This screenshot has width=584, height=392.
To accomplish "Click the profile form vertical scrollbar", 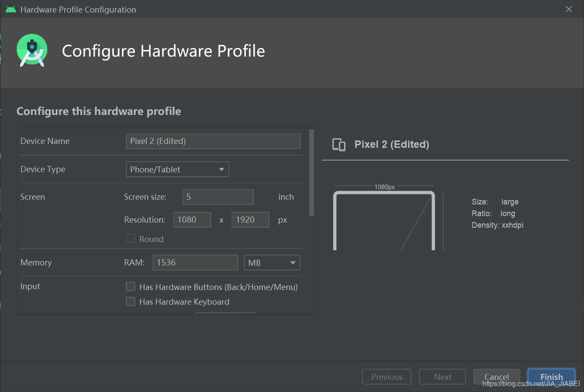I will pos(312,172).
